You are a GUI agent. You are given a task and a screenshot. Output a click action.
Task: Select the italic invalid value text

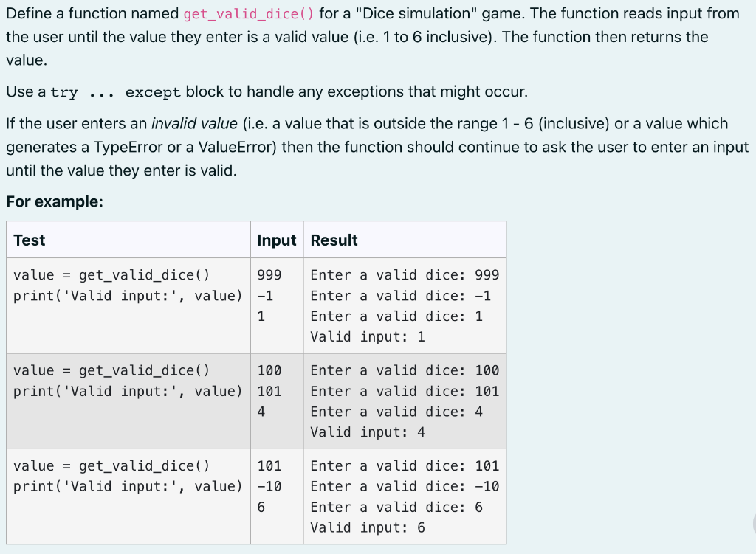click(193, 122)
